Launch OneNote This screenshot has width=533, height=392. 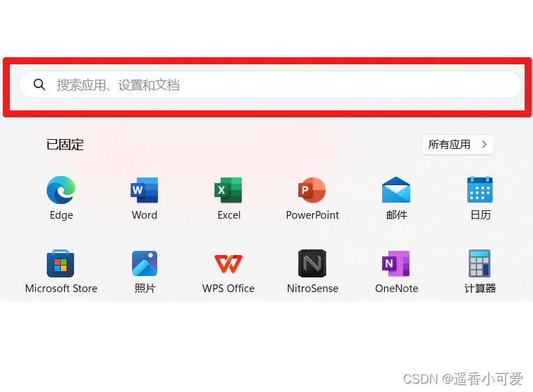point(396,272)
